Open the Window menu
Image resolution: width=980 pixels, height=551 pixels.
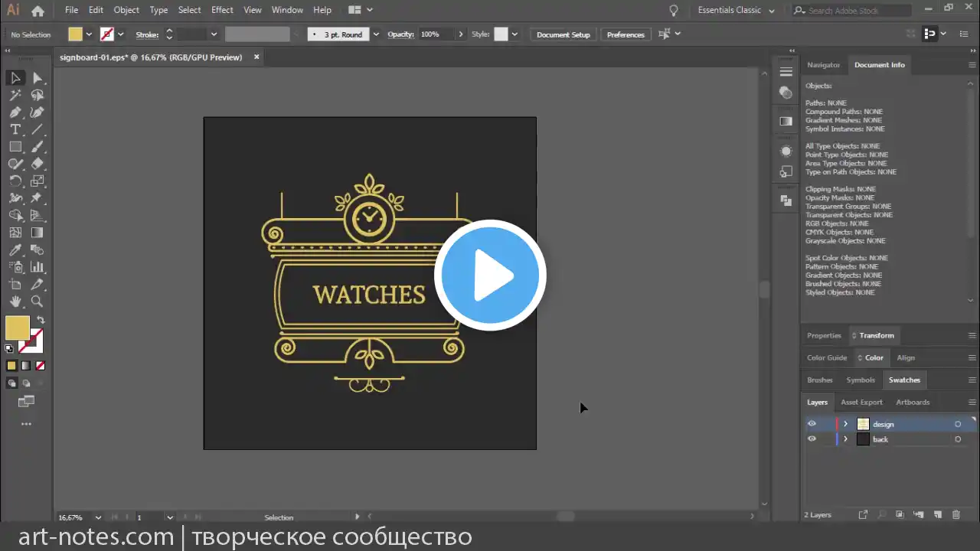(x=287, y=10)
